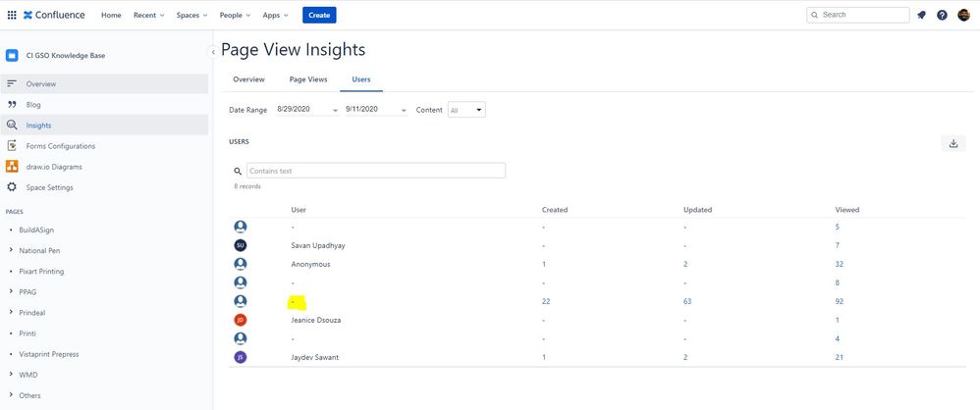Switch to the Overview tab
Image resolution: width=980 pixels, height=410 pixels.
pos(248,79)
